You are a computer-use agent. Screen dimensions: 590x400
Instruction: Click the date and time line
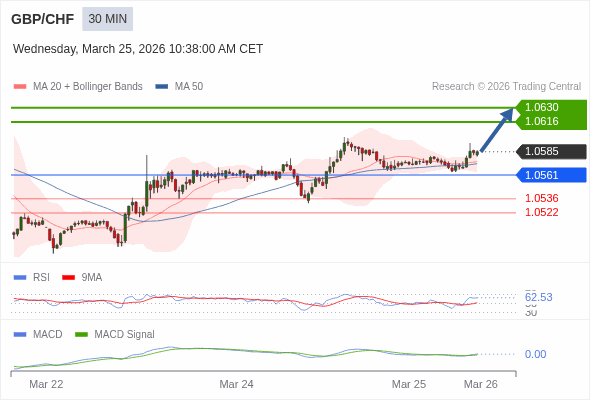coord(138,49)
